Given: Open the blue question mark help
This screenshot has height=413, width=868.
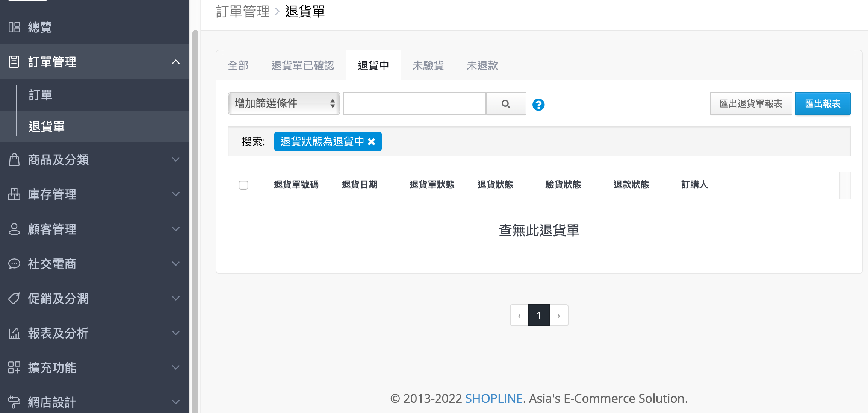Looking at the screenshot, I should coord(538,104).
